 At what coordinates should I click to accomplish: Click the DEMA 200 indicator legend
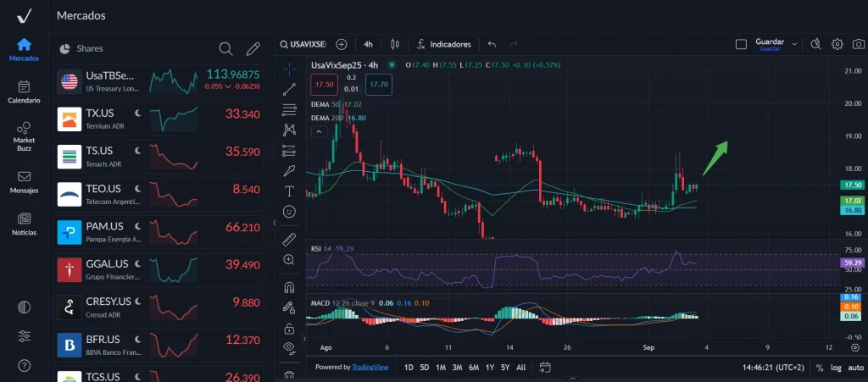point(338,117)
